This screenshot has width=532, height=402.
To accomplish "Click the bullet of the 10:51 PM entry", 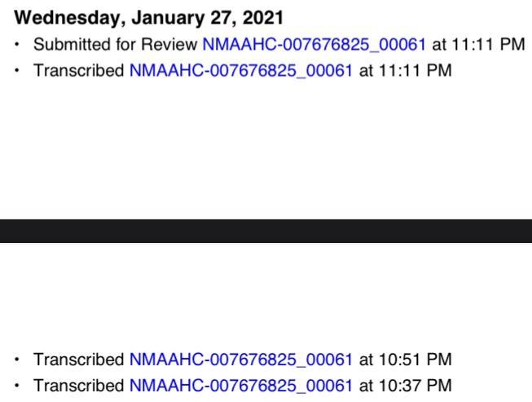I will point(19,360).
